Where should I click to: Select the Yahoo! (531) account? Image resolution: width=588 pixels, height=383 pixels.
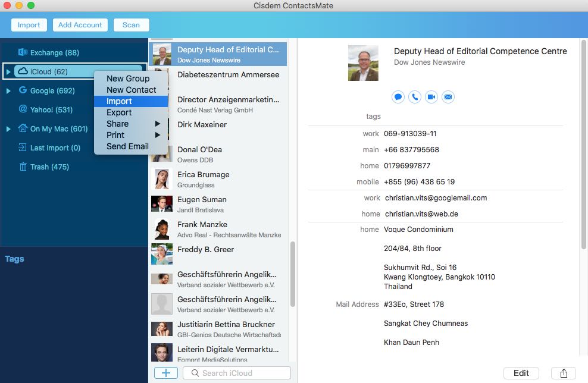51,110
